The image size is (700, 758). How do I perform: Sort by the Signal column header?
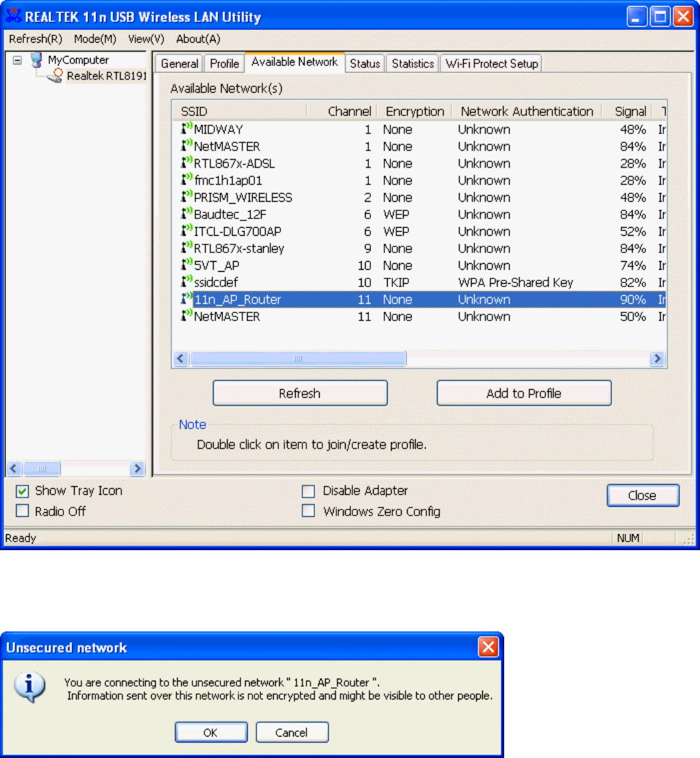[627, 111]
